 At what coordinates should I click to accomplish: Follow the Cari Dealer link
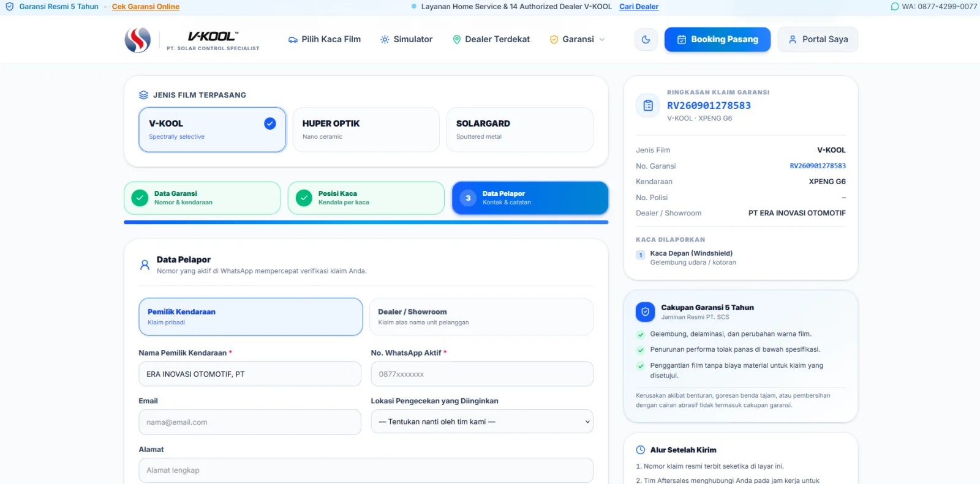[x=639, y=7]
